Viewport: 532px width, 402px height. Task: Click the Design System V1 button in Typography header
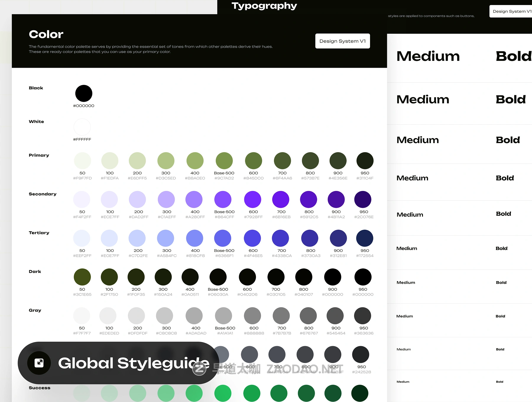coord(511,11)
